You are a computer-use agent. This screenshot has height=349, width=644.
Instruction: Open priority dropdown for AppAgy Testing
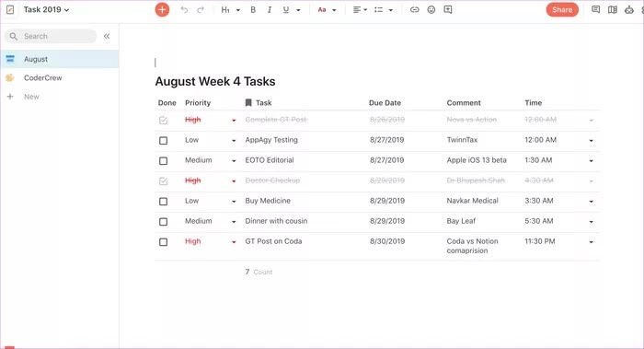pos(234,141)
